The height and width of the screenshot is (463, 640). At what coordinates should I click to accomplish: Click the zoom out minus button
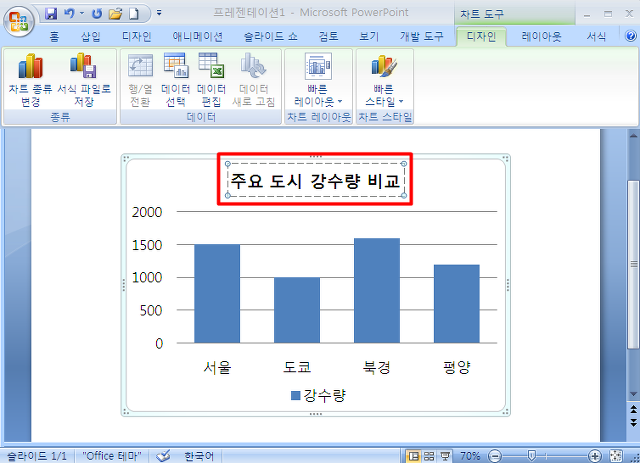point(495,456)
